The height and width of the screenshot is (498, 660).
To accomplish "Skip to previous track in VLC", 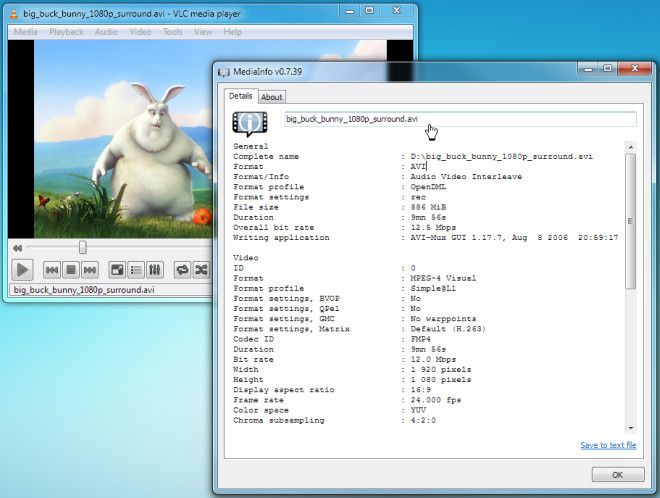I will pyautogui.click(x=52, y=270).
